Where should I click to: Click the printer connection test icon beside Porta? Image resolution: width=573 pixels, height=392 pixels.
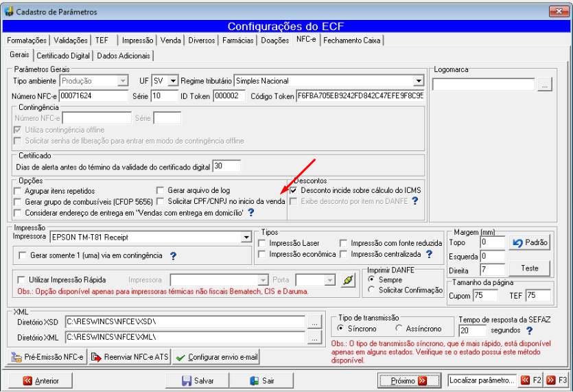(348, 280)
